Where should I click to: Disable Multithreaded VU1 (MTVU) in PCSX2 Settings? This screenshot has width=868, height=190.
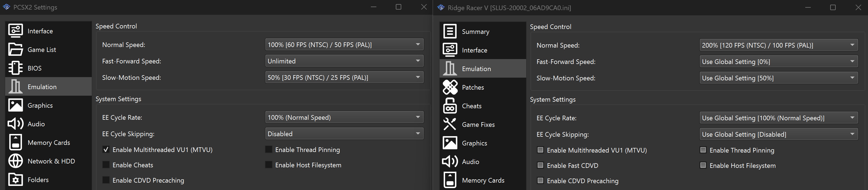click(106, 150)
